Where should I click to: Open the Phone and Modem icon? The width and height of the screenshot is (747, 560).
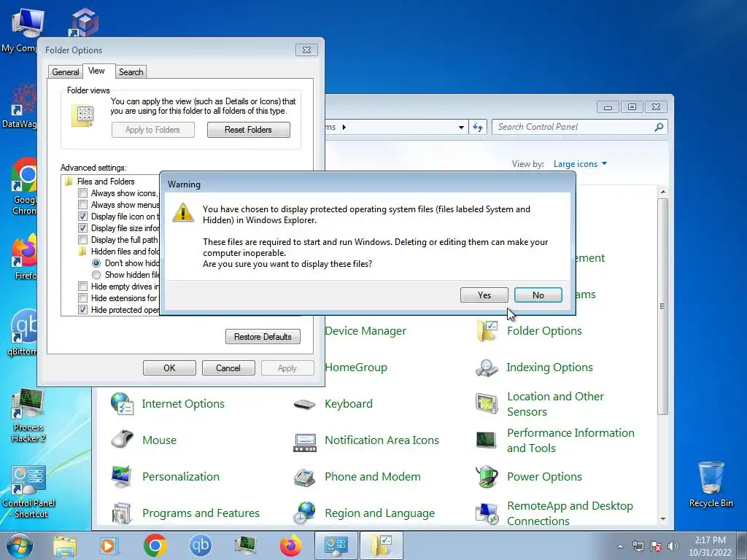[x=304, y=477]
